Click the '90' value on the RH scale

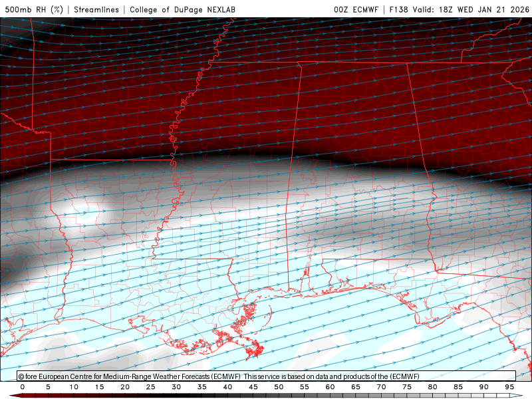point(483,387)
